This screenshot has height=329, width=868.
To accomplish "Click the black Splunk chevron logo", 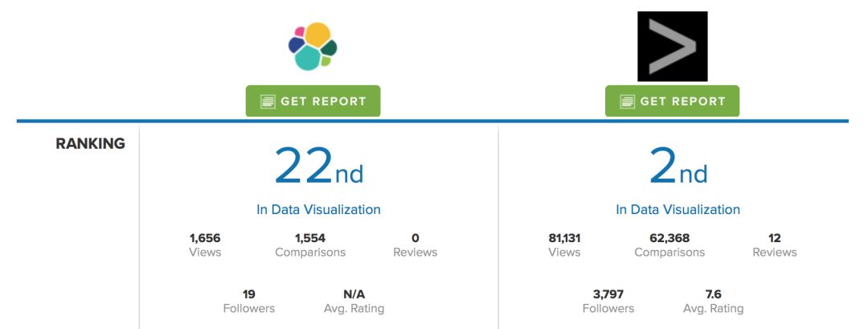I will tap(672, 47).
